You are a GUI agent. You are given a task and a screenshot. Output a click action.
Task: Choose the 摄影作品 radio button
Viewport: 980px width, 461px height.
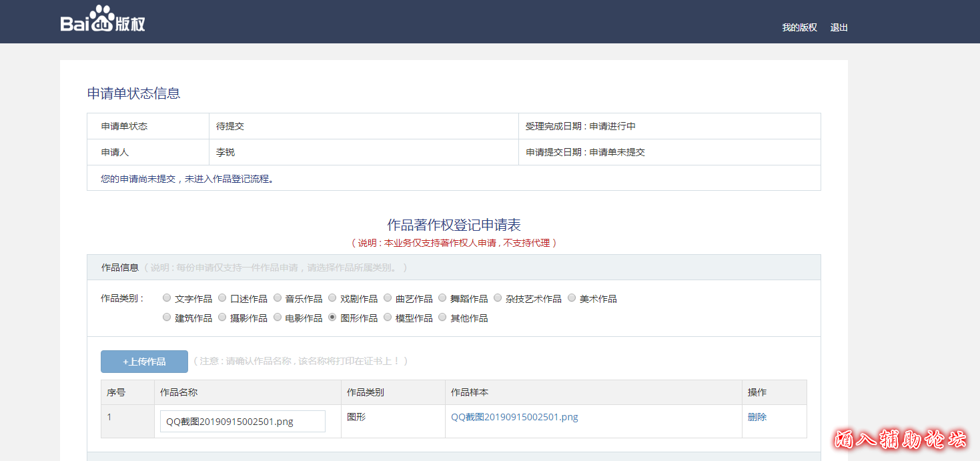[x=223, y=318]
